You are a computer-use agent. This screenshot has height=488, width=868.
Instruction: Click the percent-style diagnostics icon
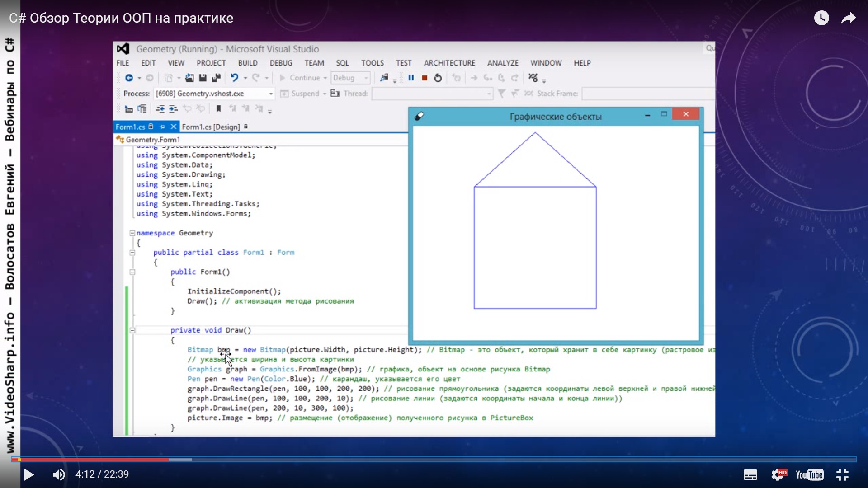[533, 78]
